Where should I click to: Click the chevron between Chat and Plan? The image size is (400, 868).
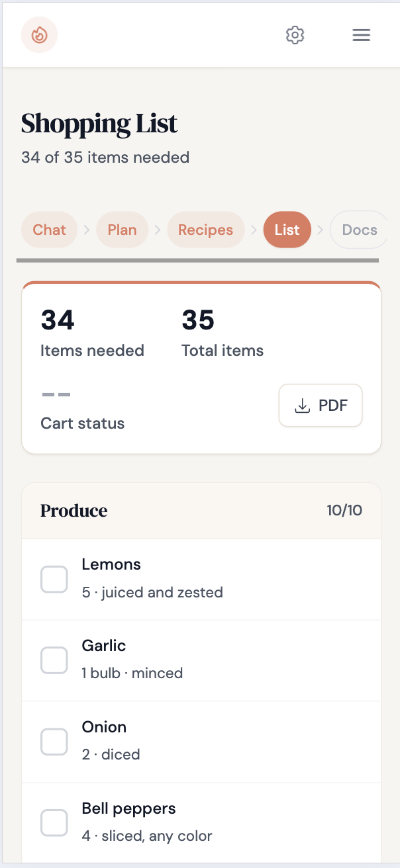87,230
